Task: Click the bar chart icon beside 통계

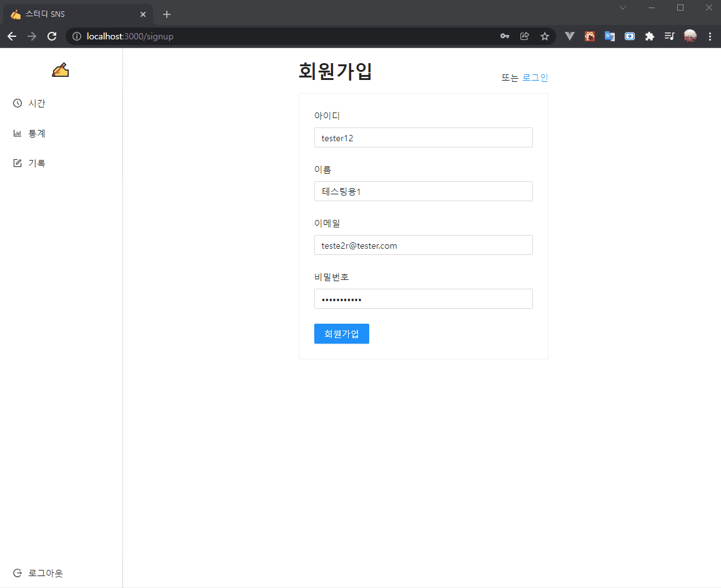Action: pos(17,133)
